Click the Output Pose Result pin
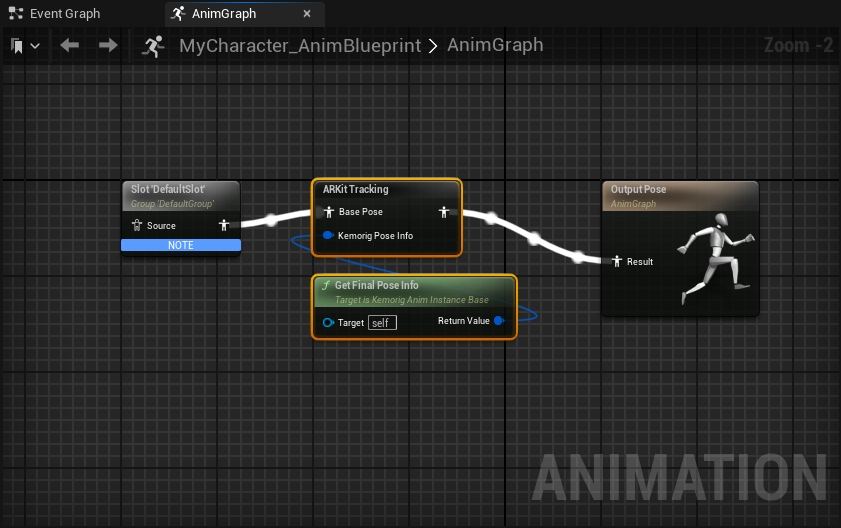This screenshot has height=528, width=841. coord(617,262)
